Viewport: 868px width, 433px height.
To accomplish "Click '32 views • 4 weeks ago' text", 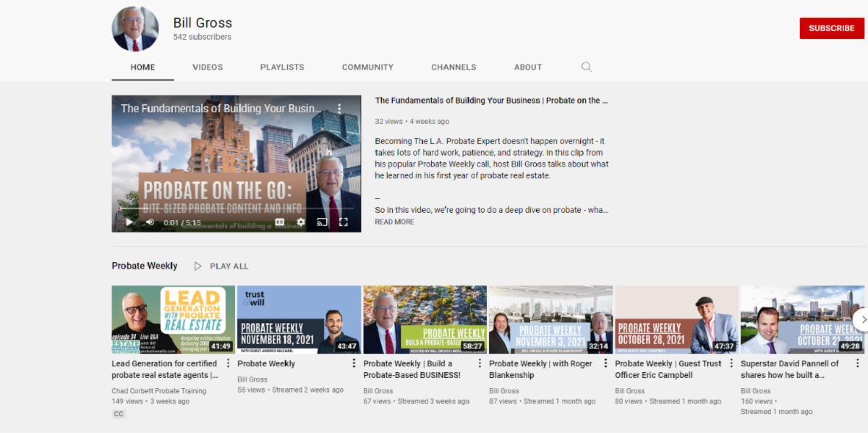I will coord(412,122).
